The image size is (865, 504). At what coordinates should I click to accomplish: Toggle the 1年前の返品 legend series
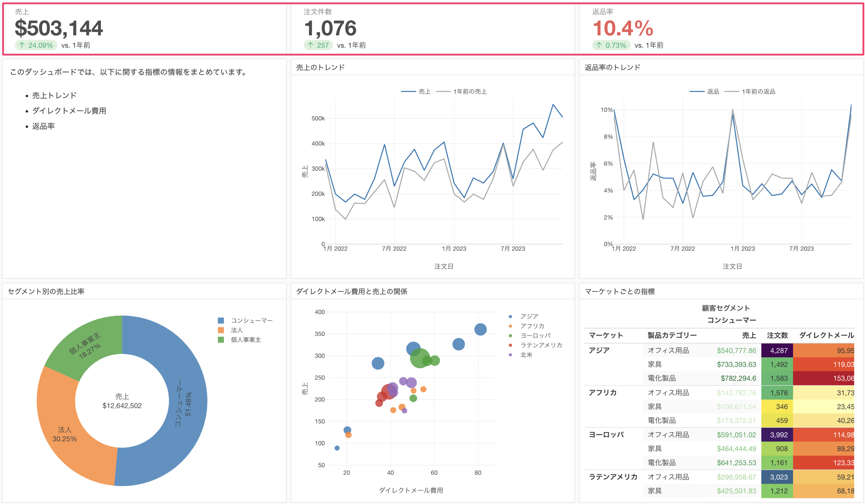click(x=758, y=92)
